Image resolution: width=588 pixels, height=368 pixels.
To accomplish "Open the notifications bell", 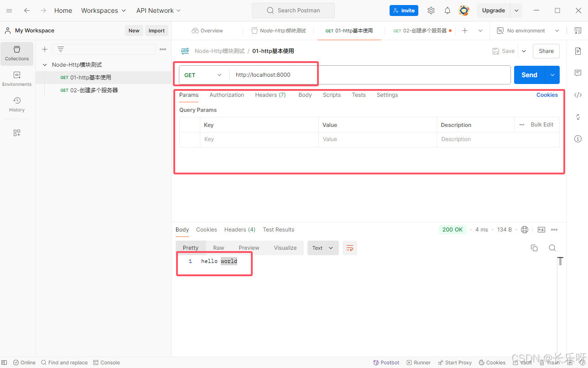I will coord(448,11).
